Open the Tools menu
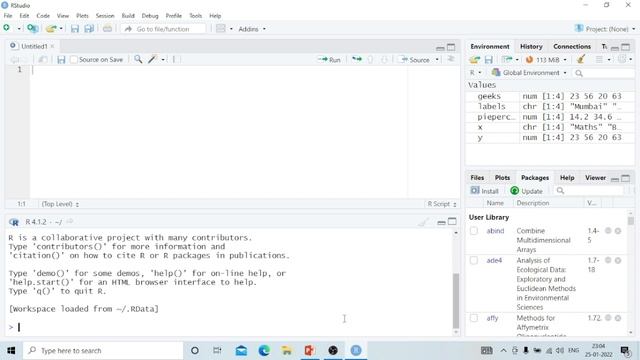 196,16
